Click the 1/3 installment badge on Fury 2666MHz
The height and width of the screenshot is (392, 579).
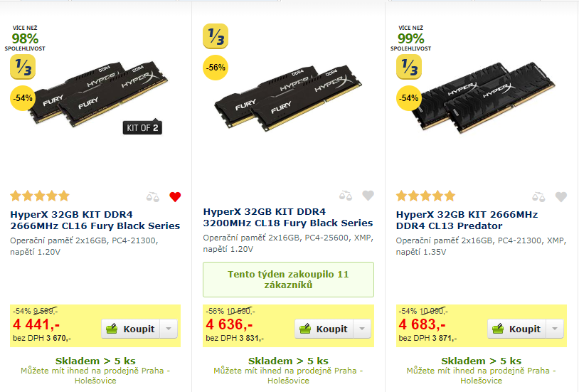click(x=23, y=67)
